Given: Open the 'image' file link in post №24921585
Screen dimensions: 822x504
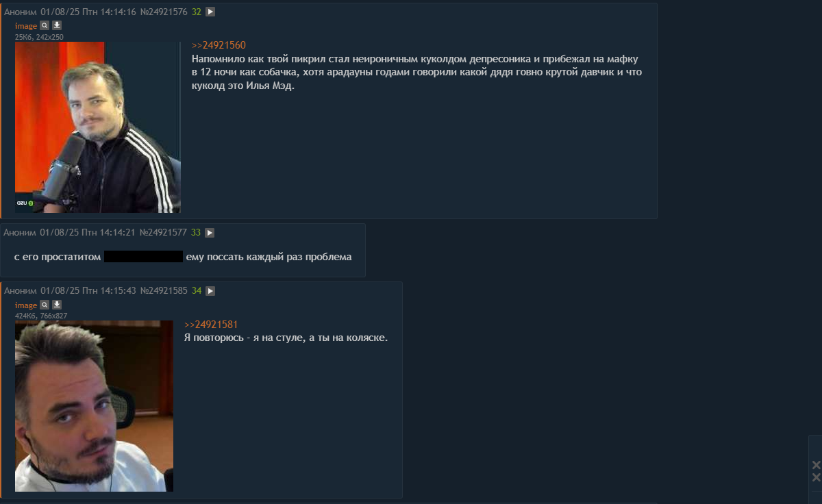Looking at the screenshot, I should click(x=26, y=305).
